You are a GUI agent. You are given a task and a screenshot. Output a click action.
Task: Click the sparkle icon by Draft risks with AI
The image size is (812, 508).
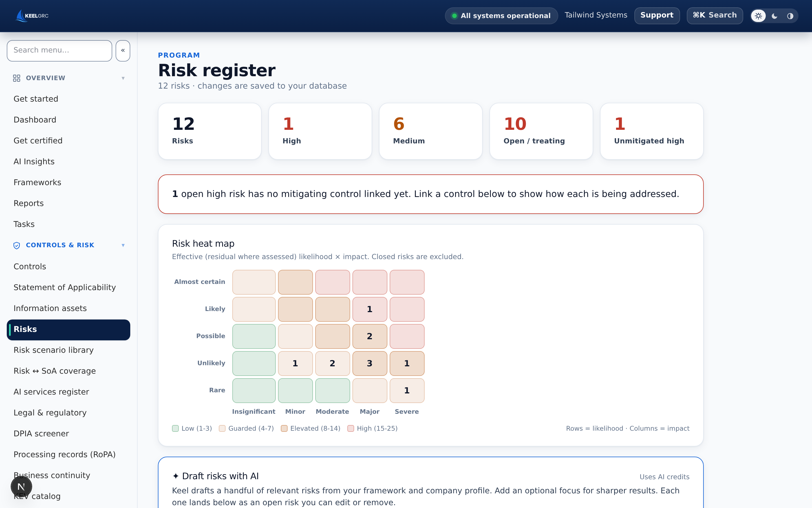(x=175, y=476)
